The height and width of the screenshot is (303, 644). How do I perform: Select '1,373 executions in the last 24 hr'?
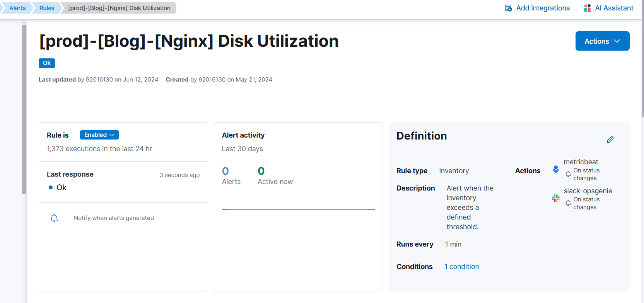tap(99, 149)
